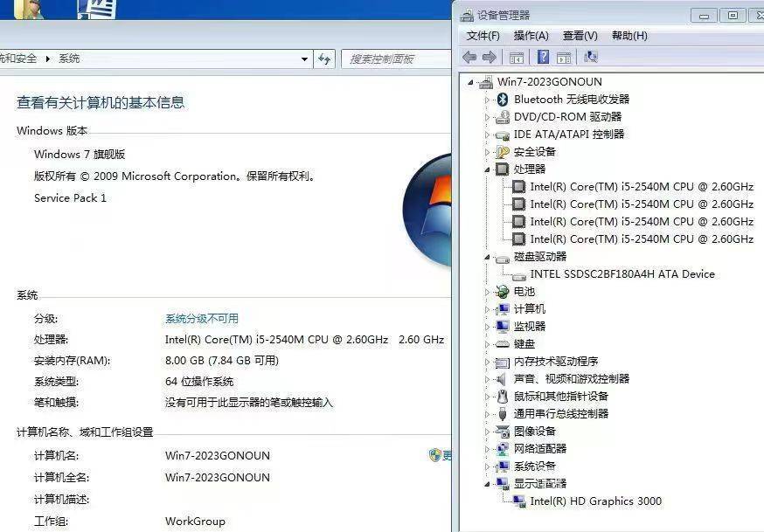Click the 查看有关计算机的基本信息 heading
This screenshot has width=764, height=532.
click(x=101, y=102)
